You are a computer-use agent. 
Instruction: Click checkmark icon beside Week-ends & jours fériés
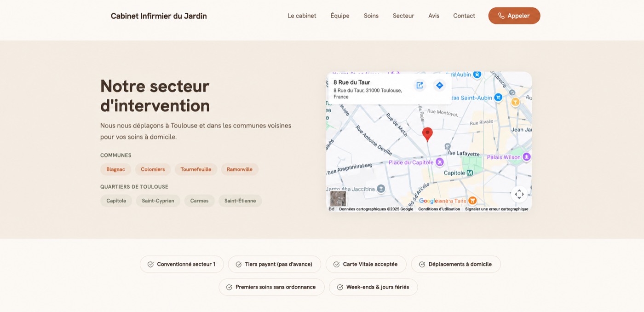pyautogui.click(x=340, y=287)
